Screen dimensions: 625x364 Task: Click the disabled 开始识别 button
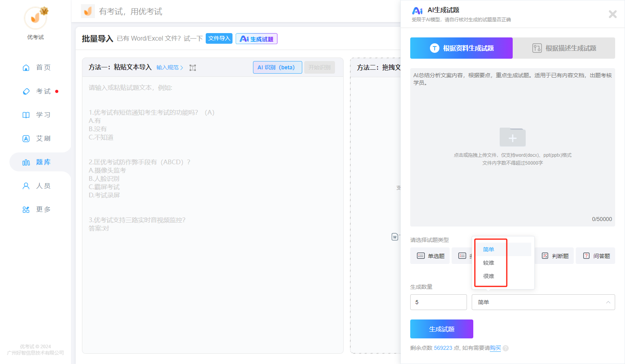coord(320,67)
